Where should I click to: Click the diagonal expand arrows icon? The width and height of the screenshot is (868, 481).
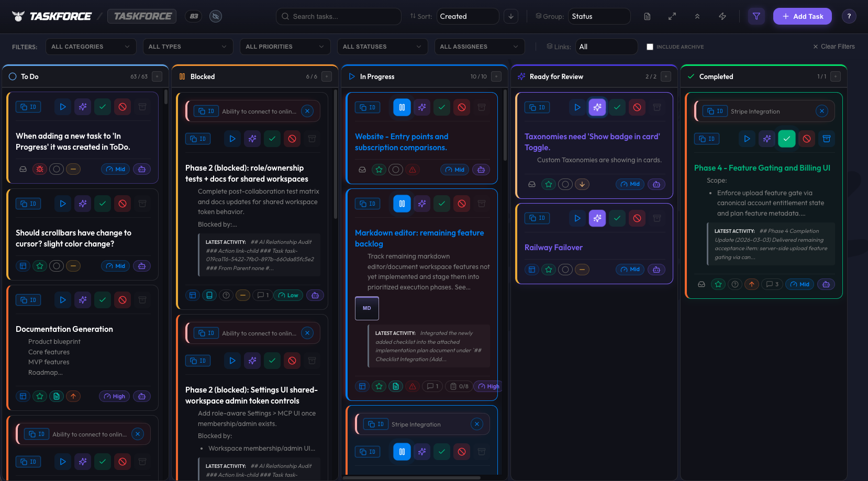(x=672, y=16)
